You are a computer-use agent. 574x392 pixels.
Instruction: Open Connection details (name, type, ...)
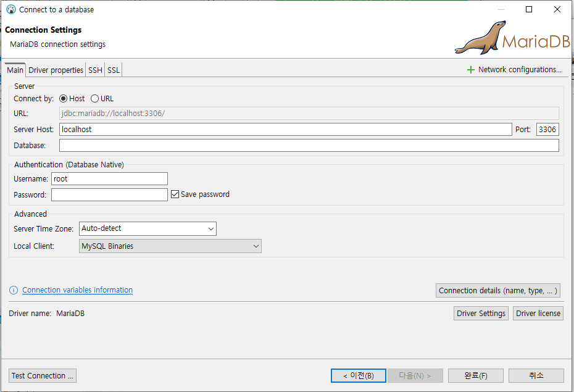point(498,291)
